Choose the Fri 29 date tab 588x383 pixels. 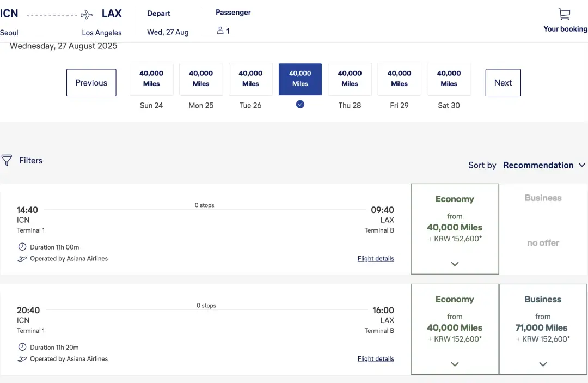[399, 79]
